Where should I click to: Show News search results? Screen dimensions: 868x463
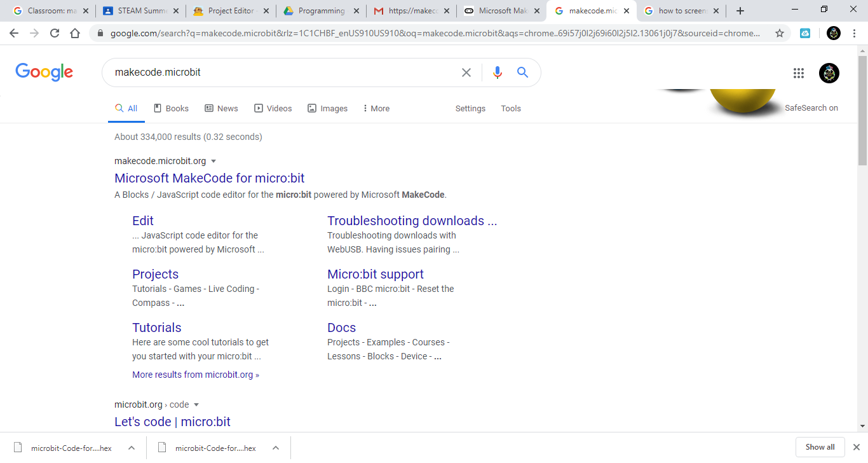(221, 109)
